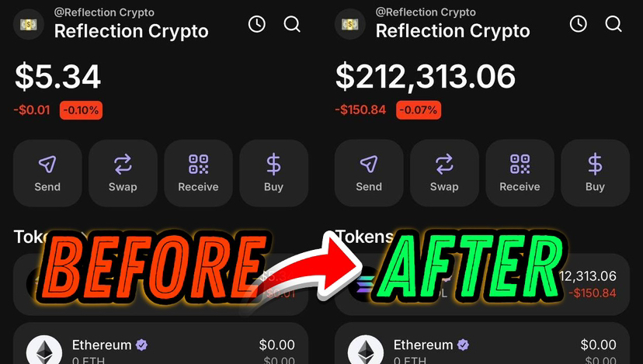643x364 pixels.
Task: Open Receive QR in the $5.34 wallet
Action: (199, 173)
